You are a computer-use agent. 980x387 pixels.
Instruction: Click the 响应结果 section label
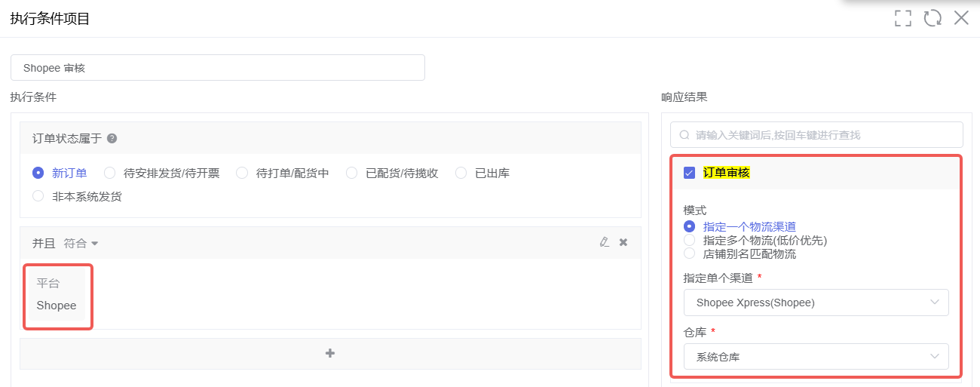tap(684, 97)
